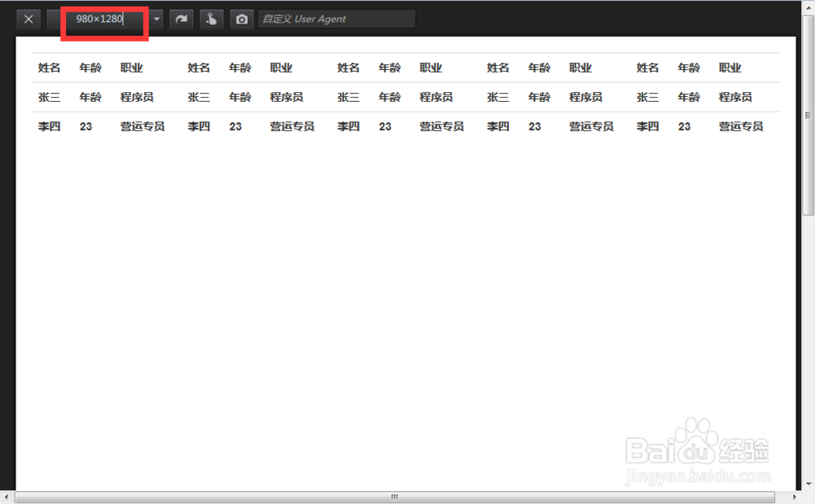Open resolution preset list from toolbar chevron
This screenshot has height=504, width=815.
tap(156, 19)
